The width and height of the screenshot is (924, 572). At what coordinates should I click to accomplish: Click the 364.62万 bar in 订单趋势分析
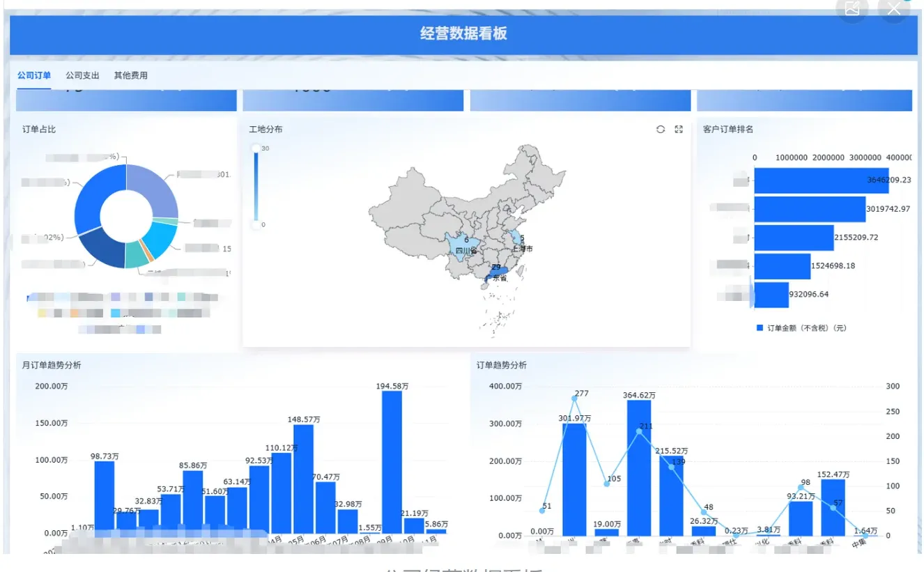(639, 467)
